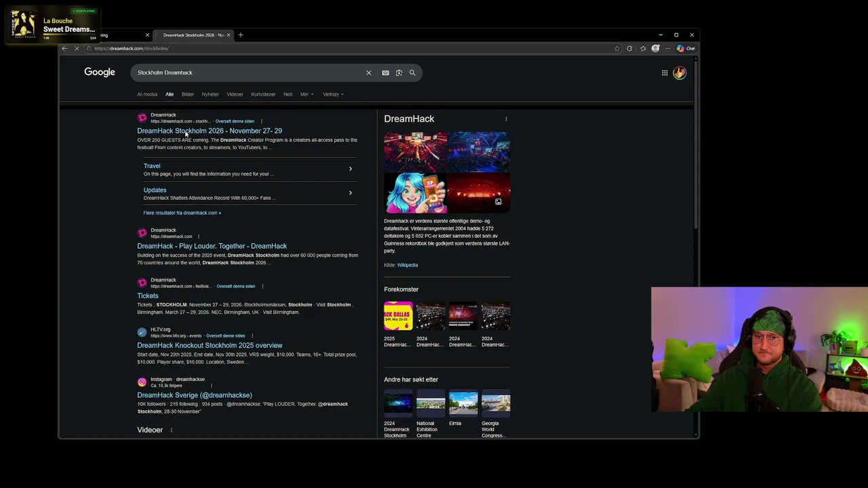Open the Travel sitelink
Viewport: 868px width, 488px height.
[152, 166]
